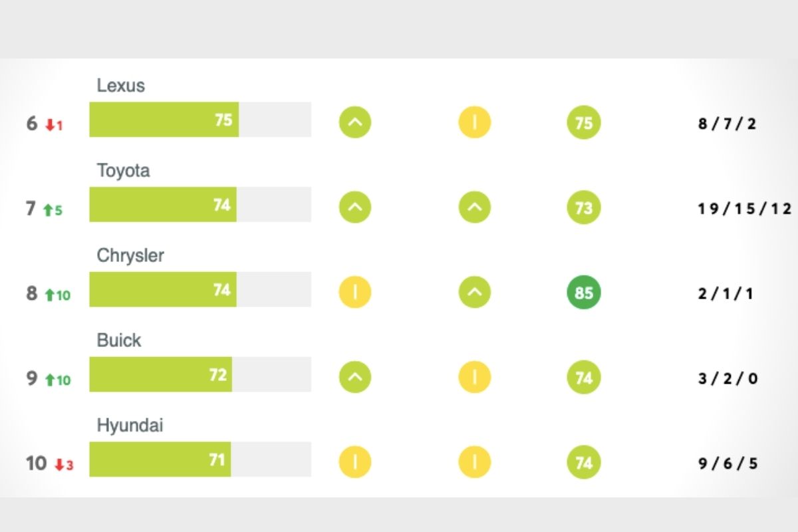The height and width of the screenshot is (532, 798).
Task: Click Chrysler yellow average indicator icon
Action: pos(355,293)
